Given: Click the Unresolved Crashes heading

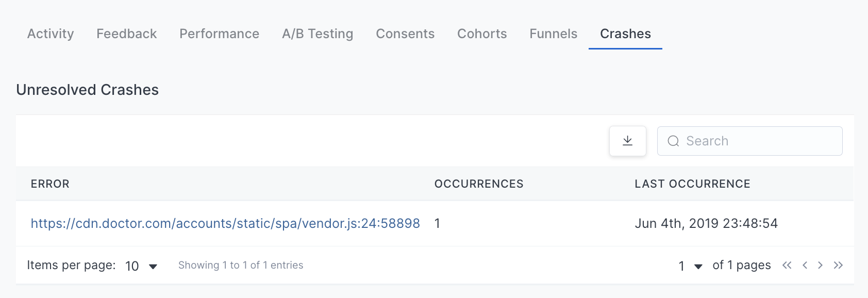Looking at the screenshot, I should coord(88,90).
